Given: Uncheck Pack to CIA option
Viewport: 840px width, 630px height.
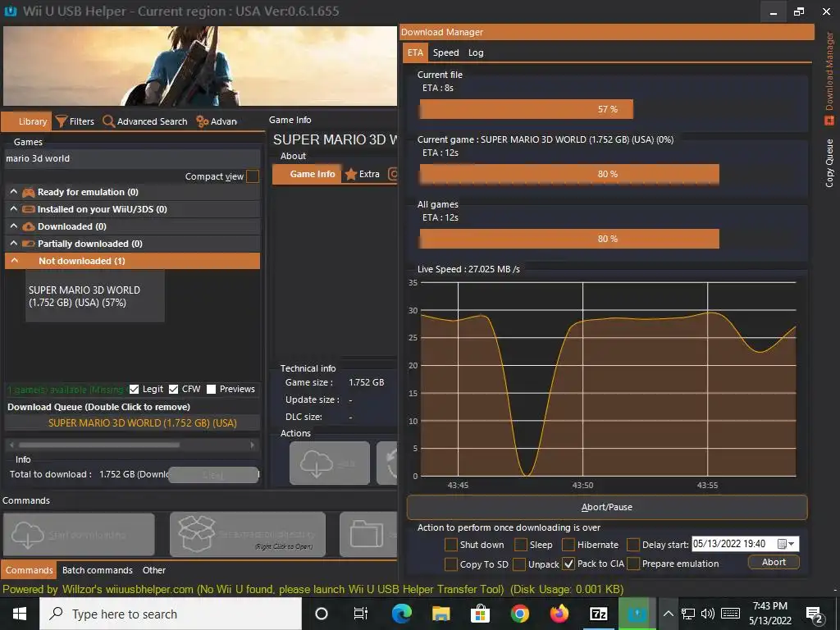Looking at the screenshot, I should pos(568,564).
